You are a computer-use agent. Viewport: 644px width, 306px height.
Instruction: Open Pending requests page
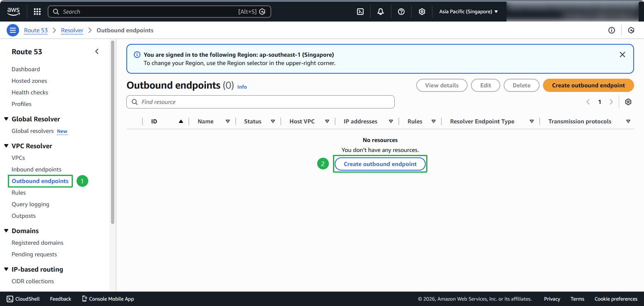click(x=34, y=254)
